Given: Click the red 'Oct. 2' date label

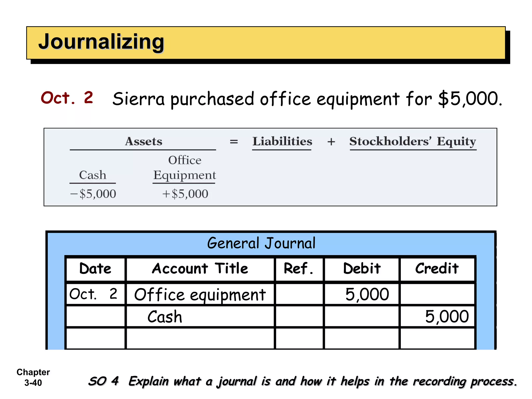Looking at the screenshot, I should [67, 98].
